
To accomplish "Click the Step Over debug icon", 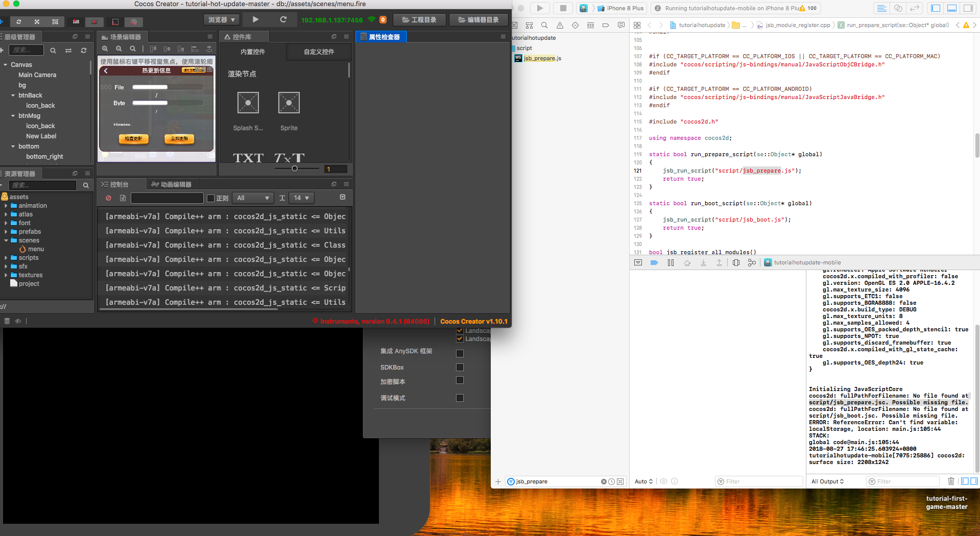I will (687, 262).
